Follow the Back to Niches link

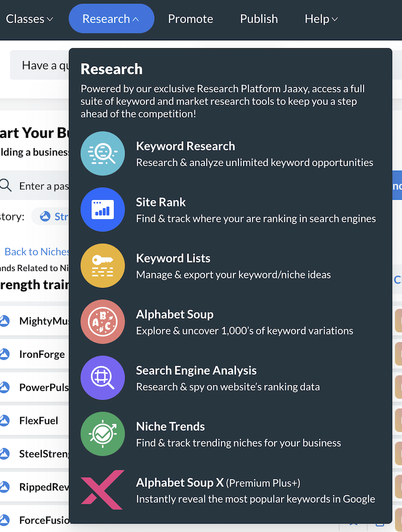(37, 251)
